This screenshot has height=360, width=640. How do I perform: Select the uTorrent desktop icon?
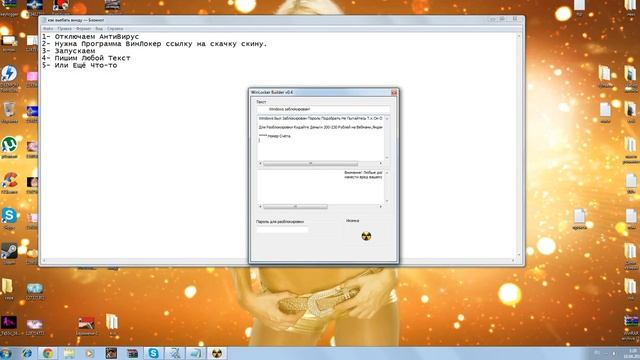(9, 148)
